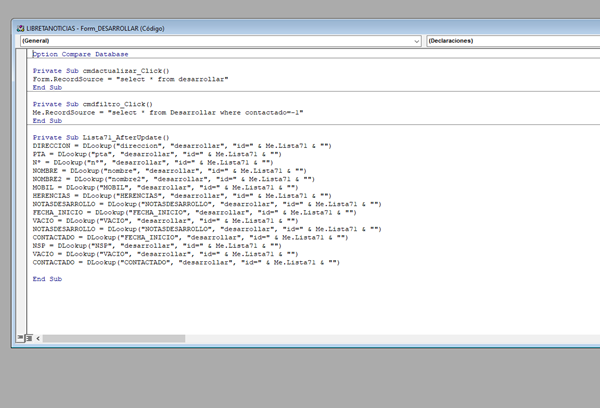Click the LIBRETANOTICIAS - Form_DESARROLLAR title bar text

pyautogui.click(x=95, y=29)
